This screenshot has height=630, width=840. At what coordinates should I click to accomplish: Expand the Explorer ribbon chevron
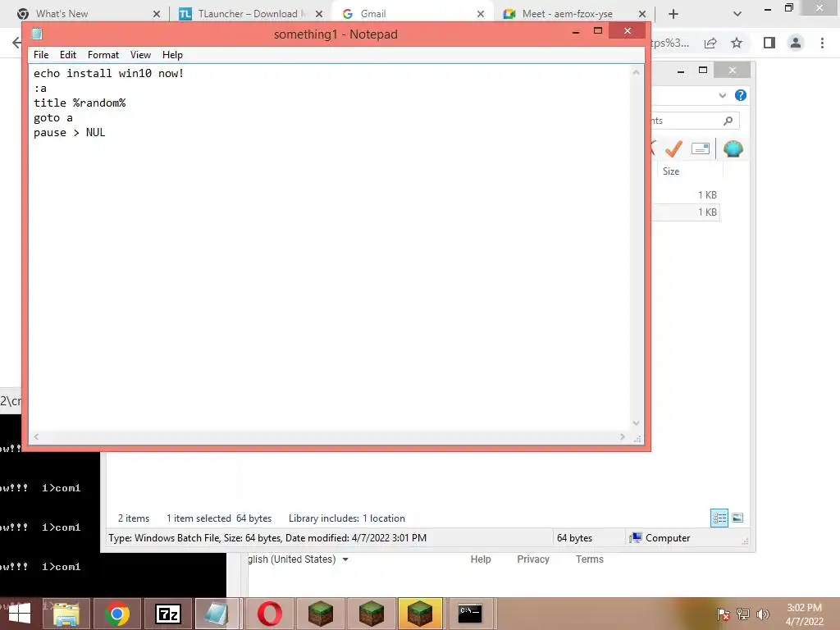coord(722,95)
